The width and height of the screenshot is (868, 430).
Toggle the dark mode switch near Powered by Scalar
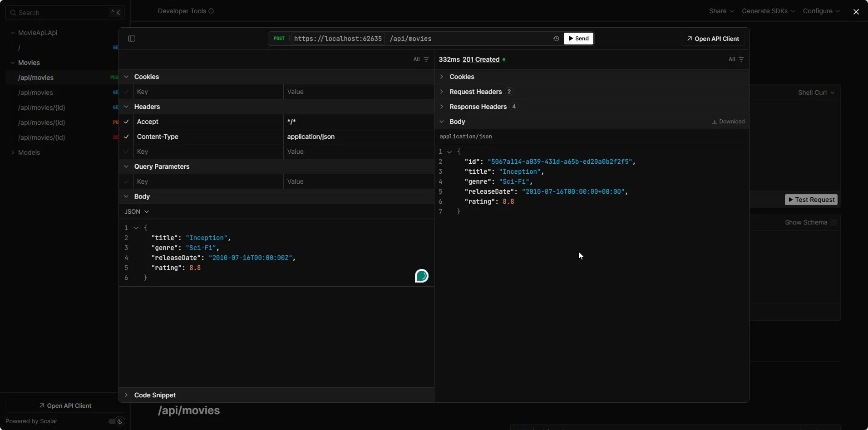click(114, 421)
